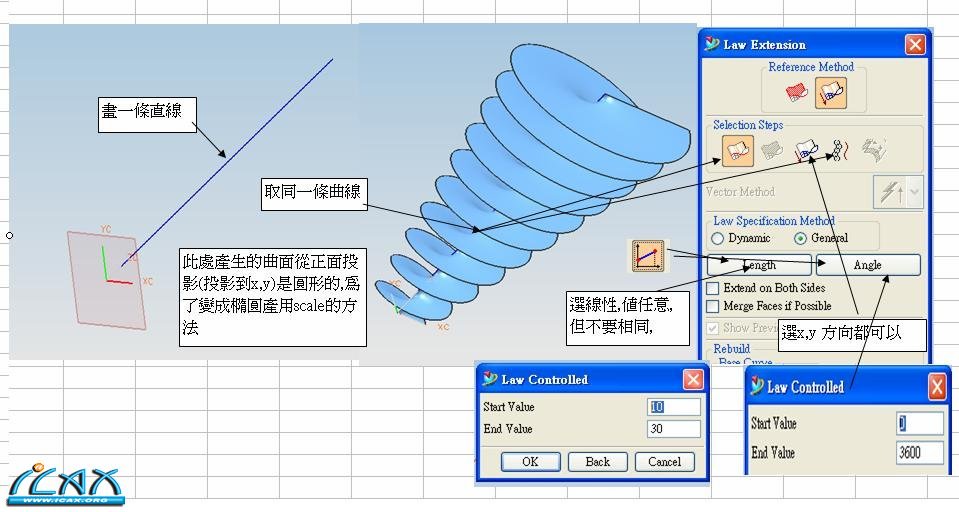
Task: Click the 'Rebuild' group label
Action: (x=731, y=349)
